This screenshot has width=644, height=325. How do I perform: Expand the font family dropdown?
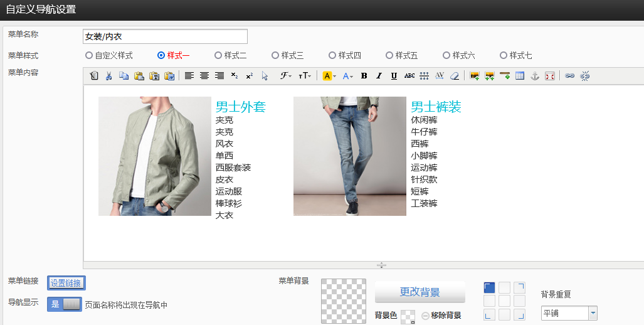(286, 76)
